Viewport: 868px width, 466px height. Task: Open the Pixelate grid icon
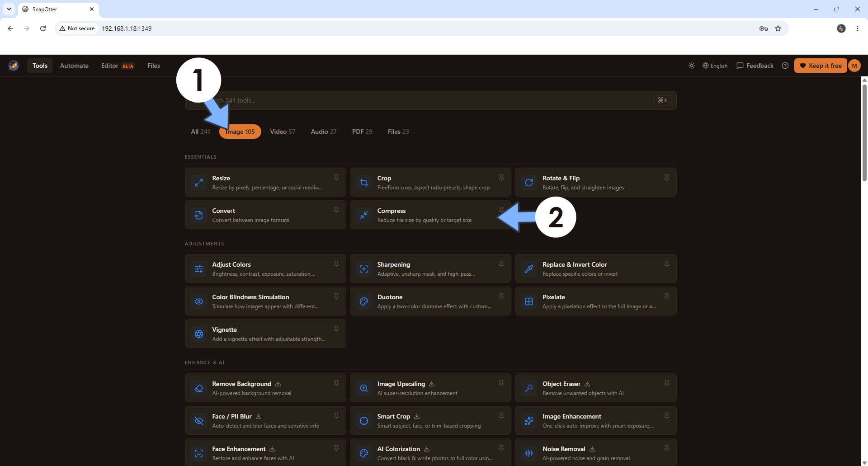[x=529, y=301]
